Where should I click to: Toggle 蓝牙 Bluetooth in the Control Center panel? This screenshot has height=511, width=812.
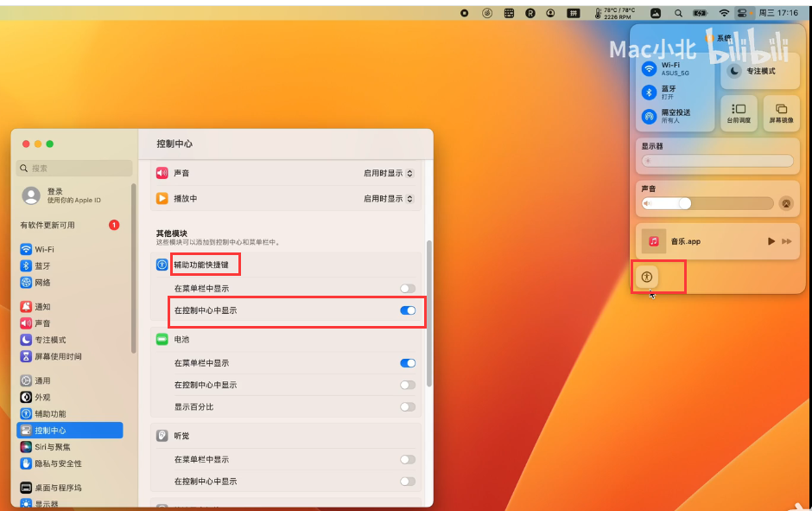click(649, 93)
